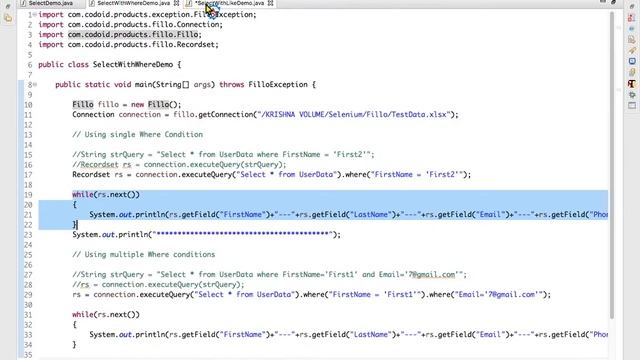Click the println asterisks separator line 23

(207, 235)
